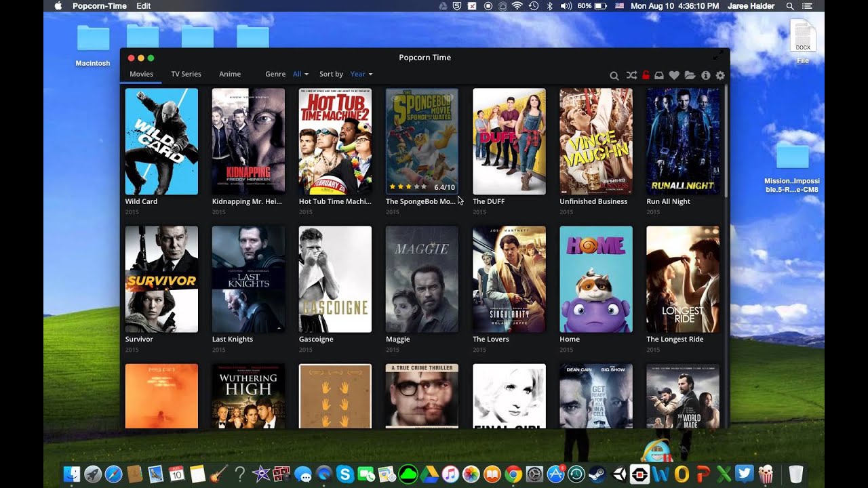The height and width of the screenshot is (488, 868).
Task: Open Safari compass icon in Dock
Action: coord(113,474)
